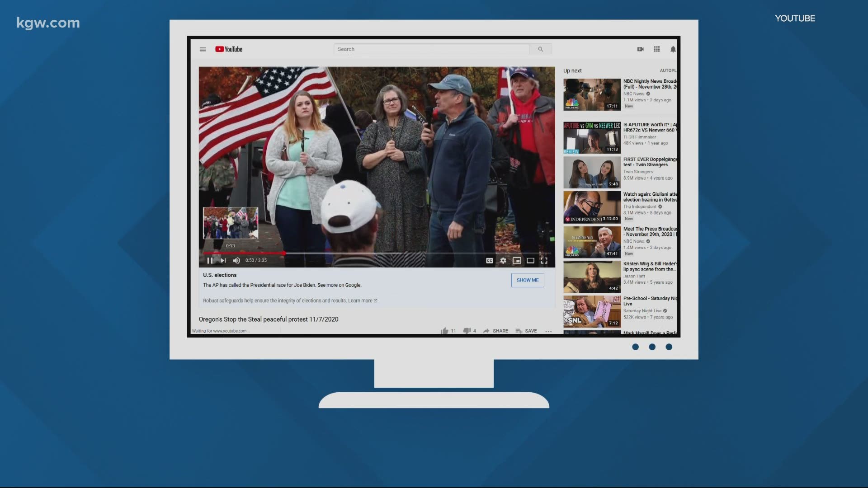The height and width of the screenshot is (488, 868).
Task: Like the video with thumbs up
Action: pos(445,331)
